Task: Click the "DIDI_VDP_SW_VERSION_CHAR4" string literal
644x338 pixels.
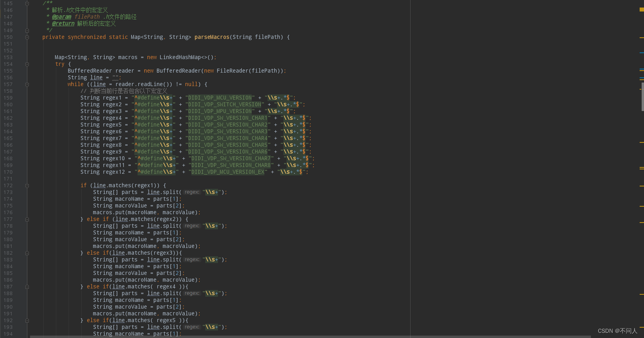Action: click(x=228, y=138)
